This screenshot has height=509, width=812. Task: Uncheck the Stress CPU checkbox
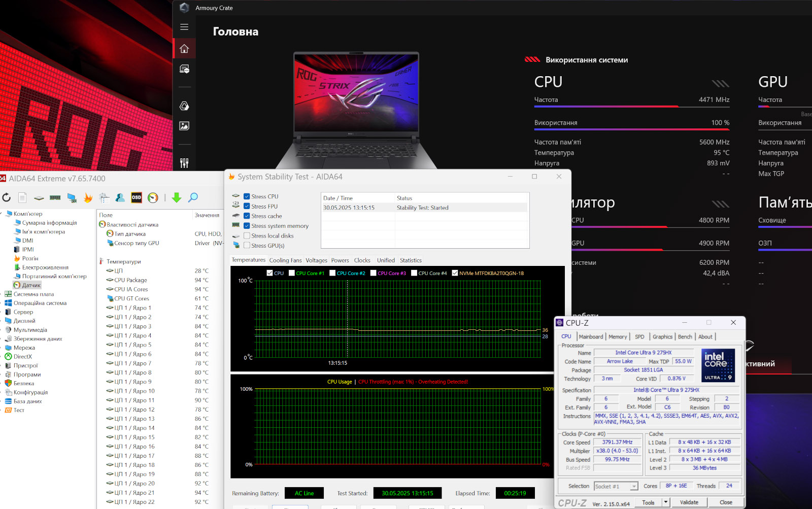(247, 196)
